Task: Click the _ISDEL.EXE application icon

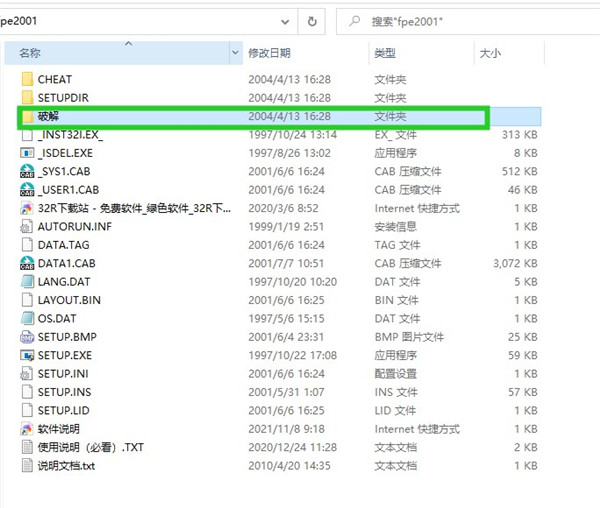Action: 27,153
